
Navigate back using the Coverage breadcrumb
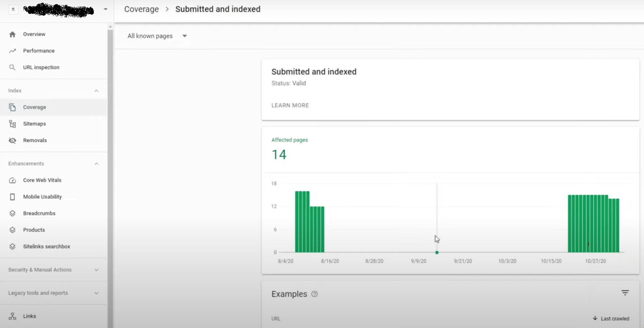[x=141, y=9]
